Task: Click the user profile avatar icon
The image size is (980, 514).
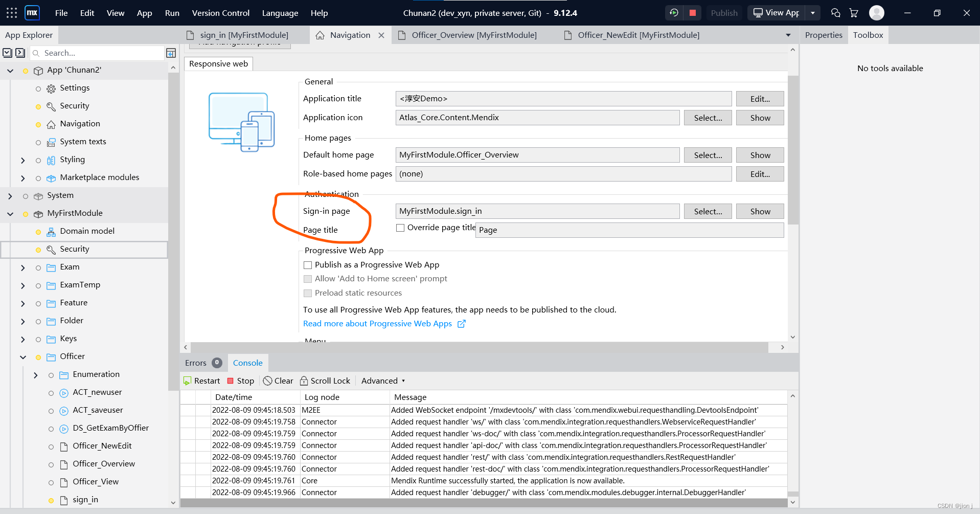Action: (x=876, y=12)
